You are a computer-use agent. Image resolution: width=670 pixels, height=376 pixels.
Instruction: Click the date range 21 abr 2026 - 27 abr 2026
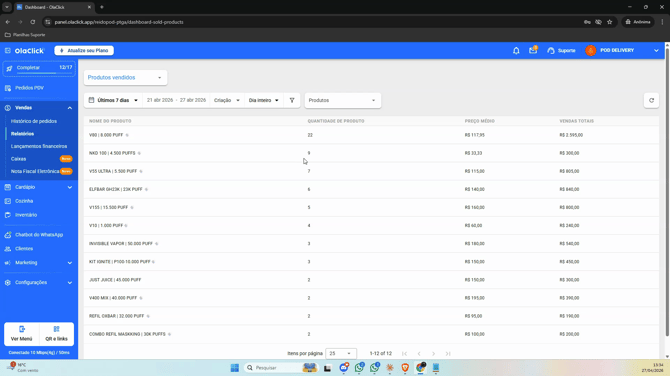pos(176,100)
